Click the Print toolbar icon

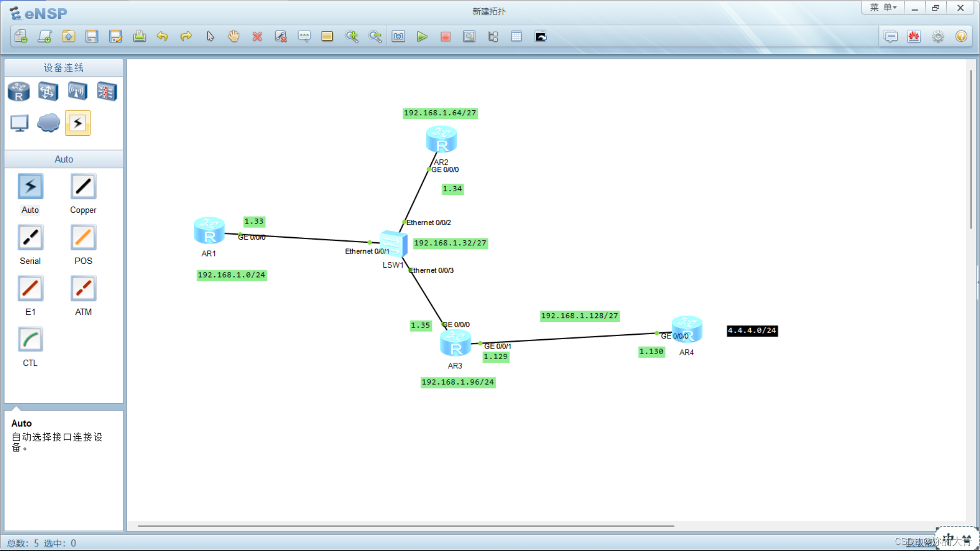tap(139, 36)
